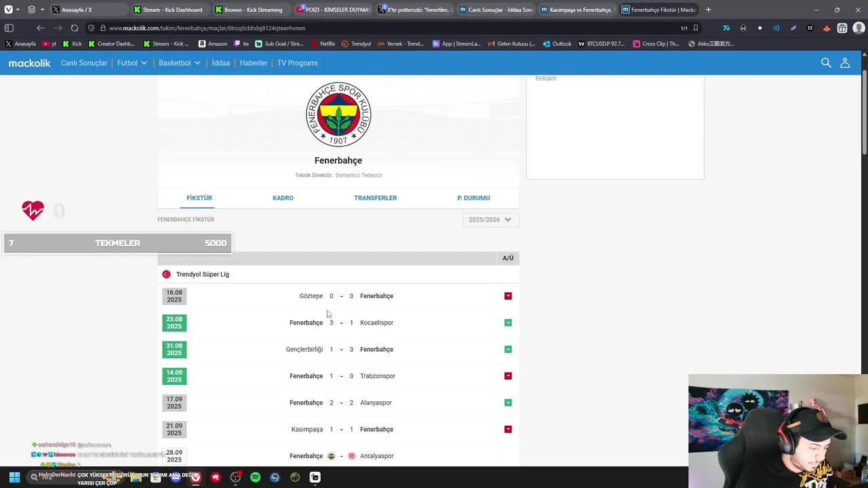
Task: Click red A/Ü indicator for Kasımpaşa match
Action: [x=508, y=429]
